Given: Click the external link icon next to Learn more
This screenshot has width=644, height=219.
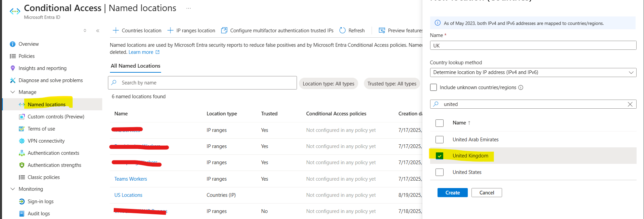Looking at the screenshot, I should [157, 52].
